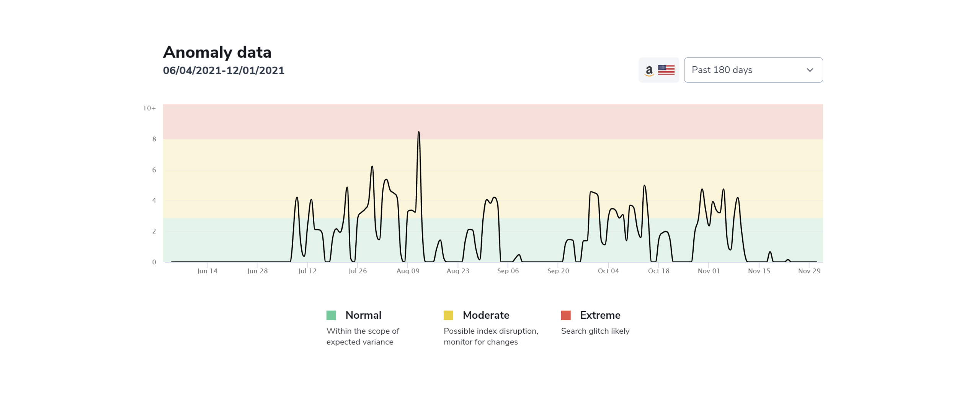Viewport: 980px width, 418px height.
Task: Click the highest anomaly peak near Aug 09
Action: (x=418, y=133)
